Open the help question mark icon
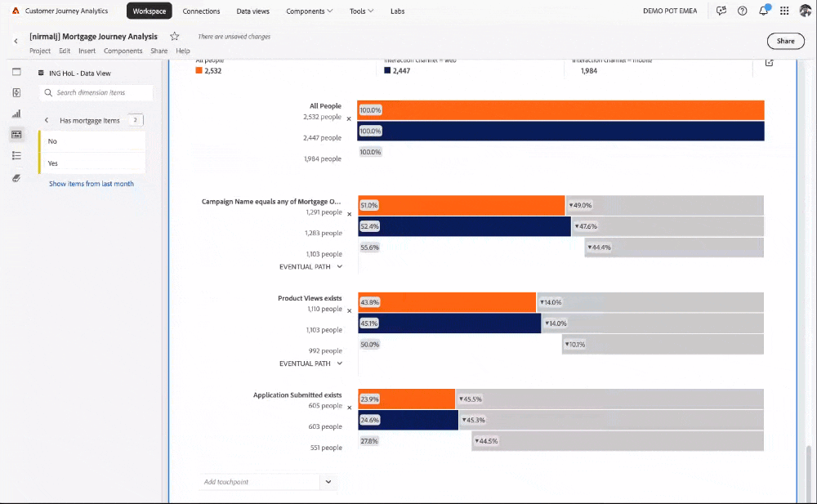Screen dimensions: 817x504 (x=742, y=11)
